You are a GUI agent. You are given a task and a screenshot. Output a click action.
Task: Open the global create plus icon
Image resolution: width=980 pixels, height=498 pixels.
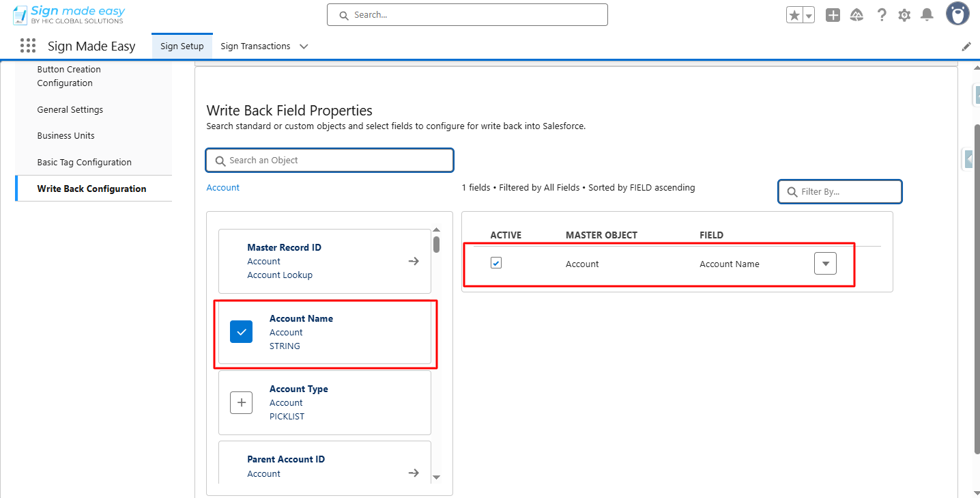tap(833, 15)
